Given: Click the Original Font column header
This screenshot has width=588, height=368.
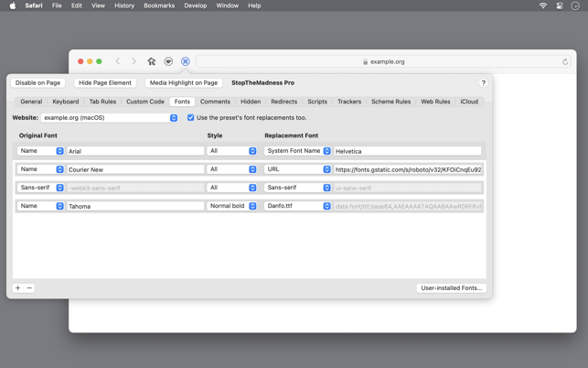Looking at the screenshot, I should pyautogui.click(x=38, y=135).
